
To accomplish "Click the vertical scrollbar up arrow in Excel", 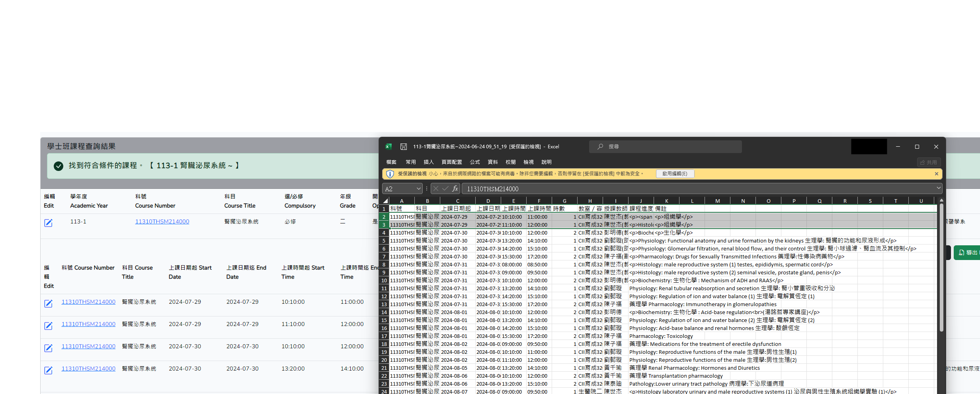I will pos(941,200).
